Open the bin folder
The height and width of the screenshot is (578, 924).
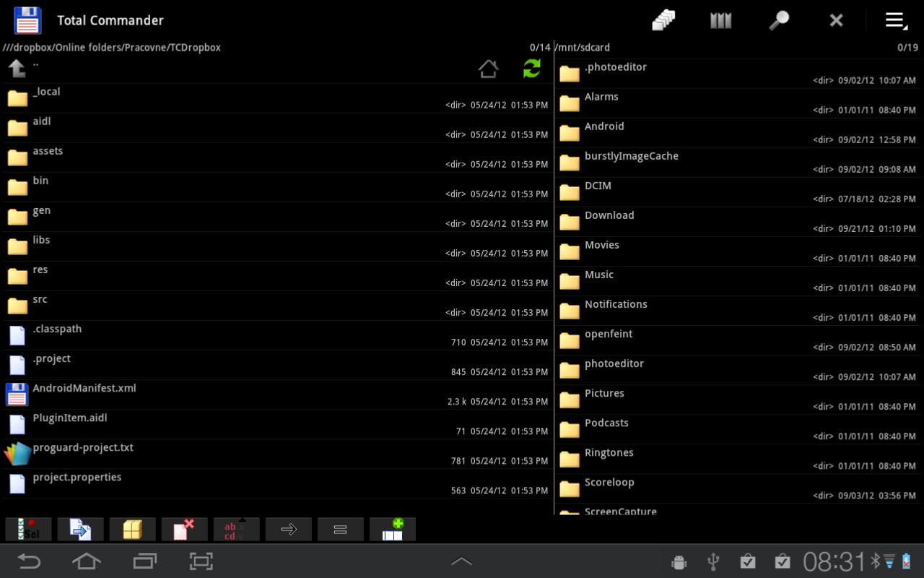click(277, 187)
